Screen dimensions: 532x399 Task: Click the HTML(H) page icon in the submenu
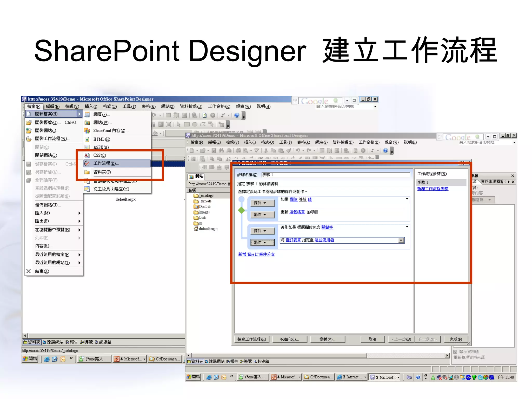click(x=87, y=139)
